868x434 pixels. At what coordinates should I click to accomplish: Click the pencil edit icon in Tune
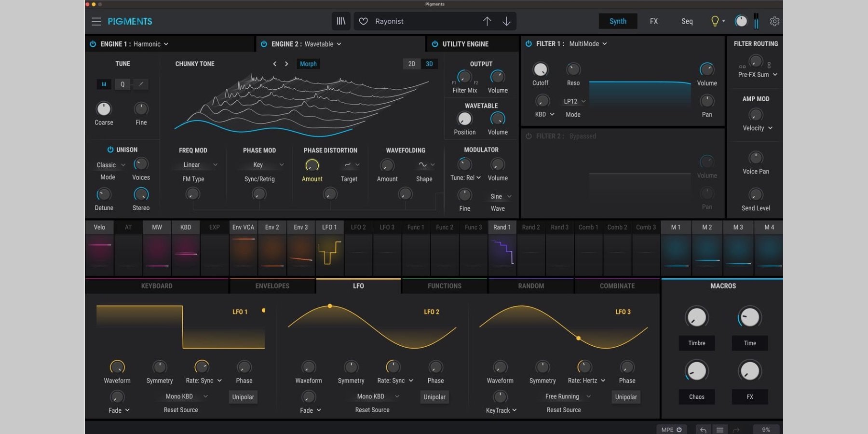[140, 84]
